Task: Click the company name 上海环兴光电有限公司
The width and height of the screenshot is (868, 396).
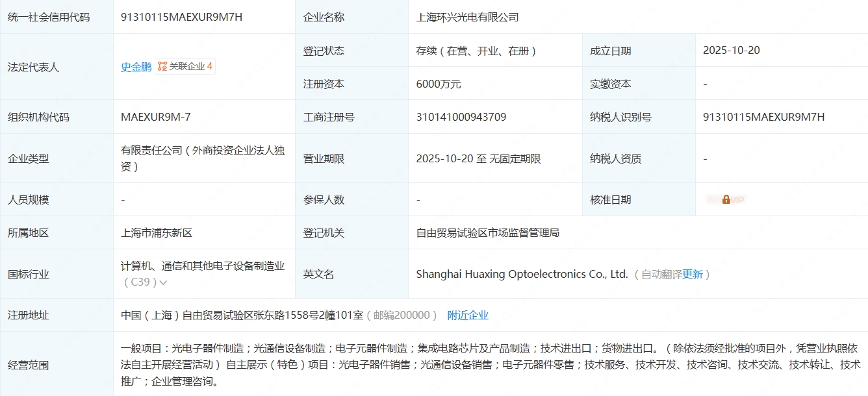Action: (467, 17)
